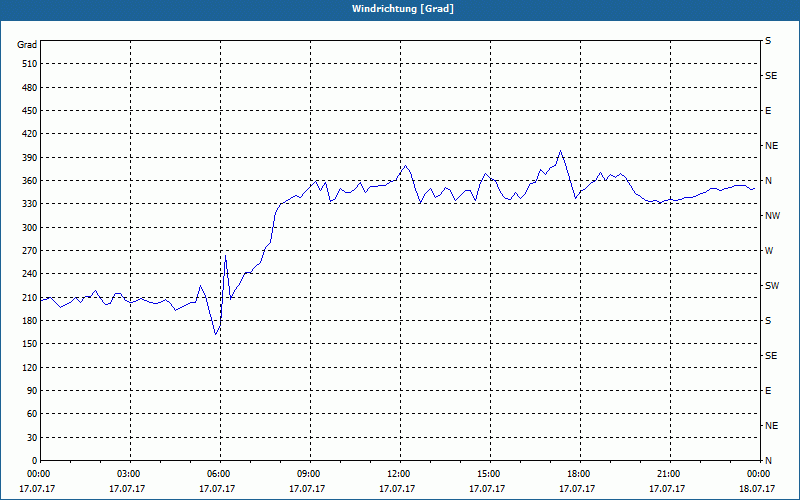Select the 06:00 time label
The height and width of the screenshot is (500, 800).
pyautogui.click(x=220, y=474)
